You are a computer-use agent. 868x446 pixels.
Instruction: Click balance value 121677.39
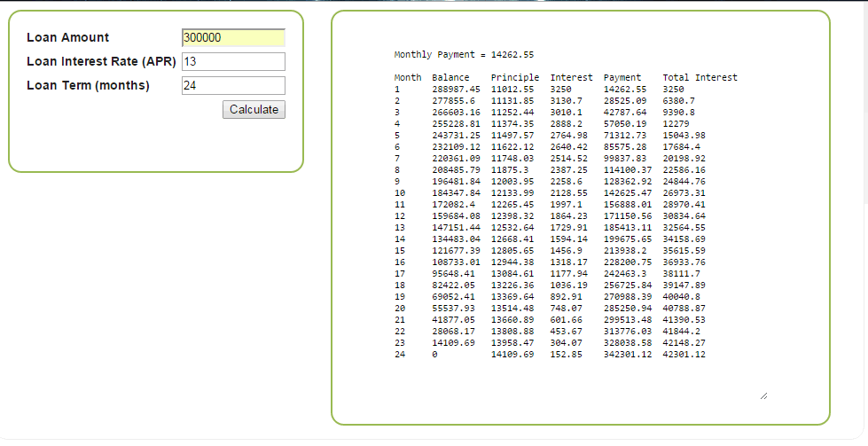[x=456, y=251]
